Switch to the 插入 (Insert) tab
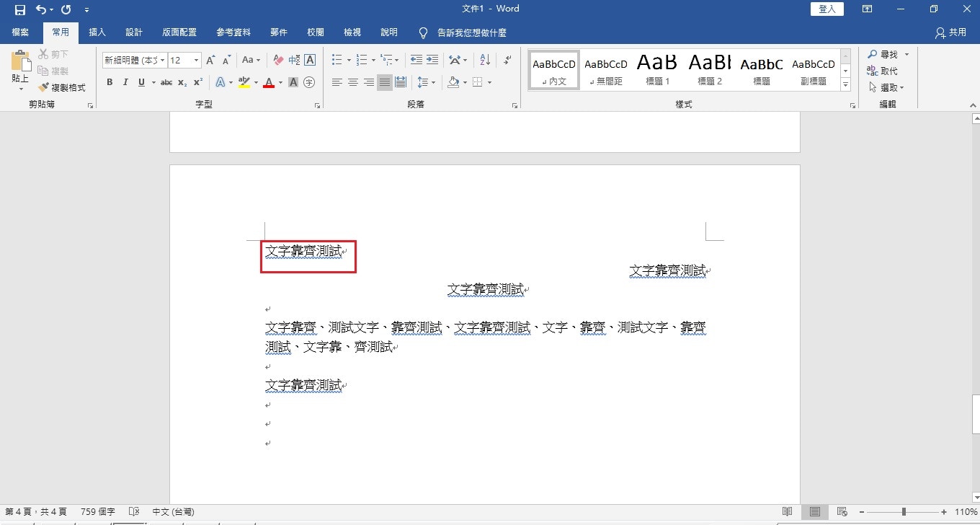The image size is (980, 525). 97,32
